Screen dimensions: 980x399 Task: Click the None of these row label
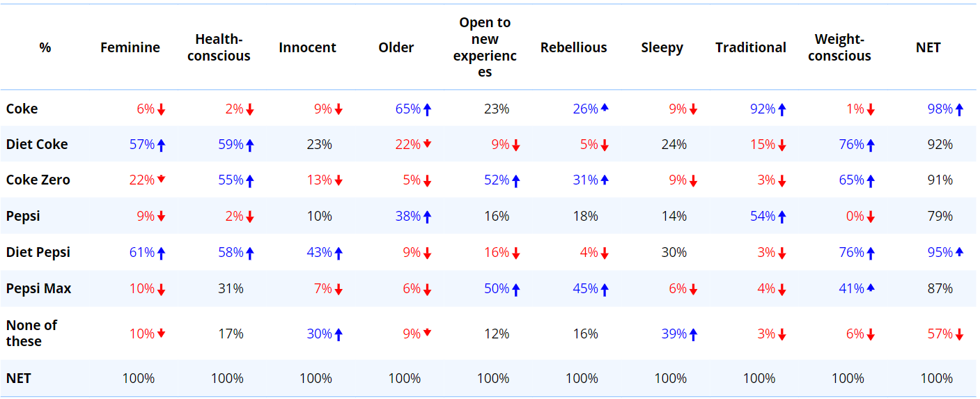[31, 333]
